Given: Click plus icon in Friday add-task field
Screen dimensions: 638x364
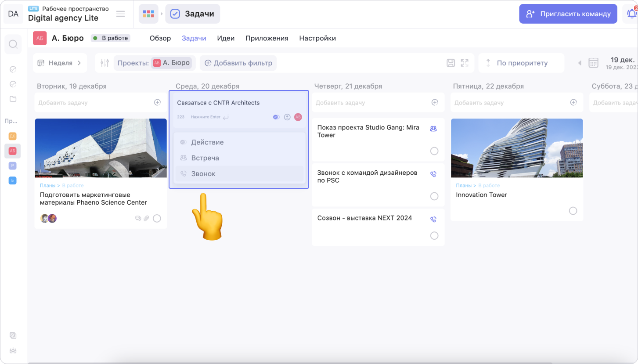Looking at the screenshot, I should coord(573,102).
